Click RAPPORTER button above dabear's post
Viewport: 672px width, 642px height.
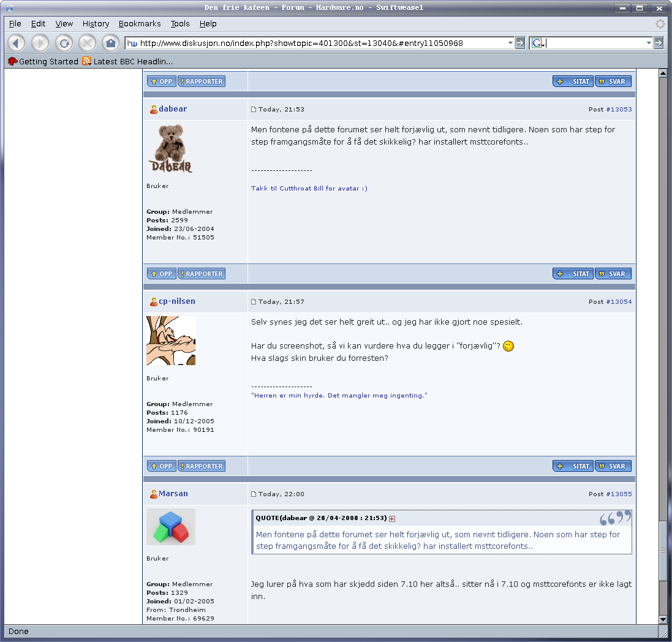point(202,81)
